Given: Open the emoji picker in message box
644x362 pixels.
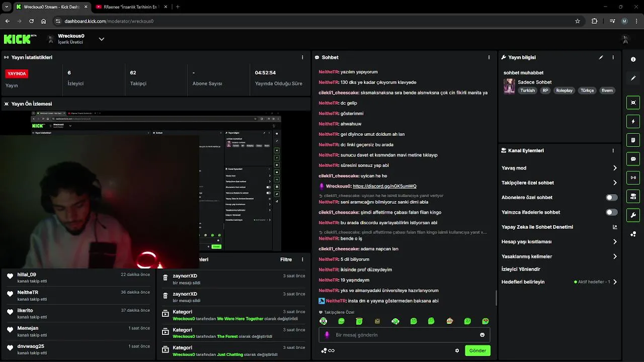Looking at the screenshot, I should pyautogui.click(x=482, y=335).
